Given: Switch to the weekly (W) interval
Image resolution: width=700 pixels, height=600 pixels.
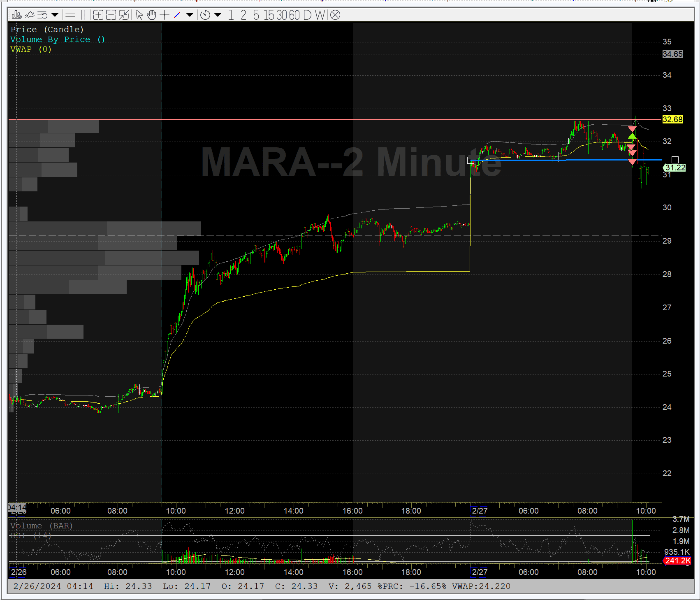Looking at the screenshot, I should tap(320, 15).
